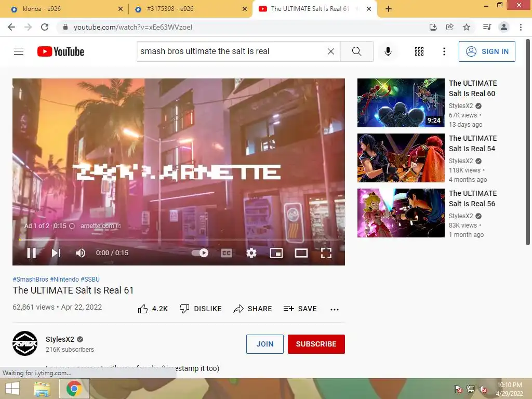Open the StylesX2 channel avatar
This screenshot has width=532, height=399.
pos(25,343)
